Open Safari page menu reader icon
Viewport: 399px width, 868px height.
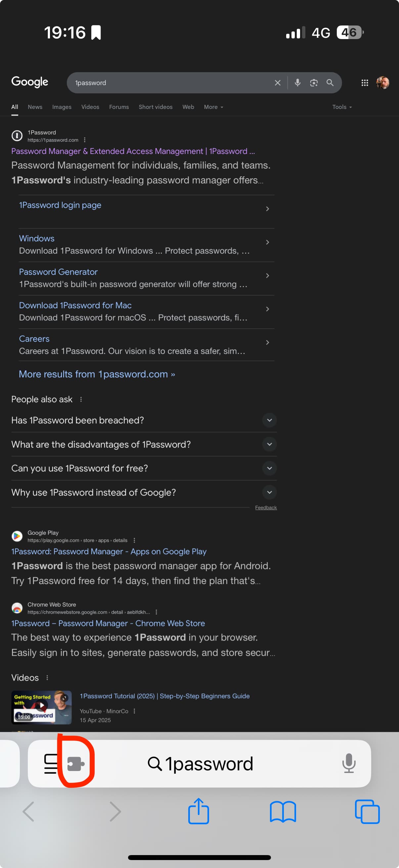coord(51,764)
